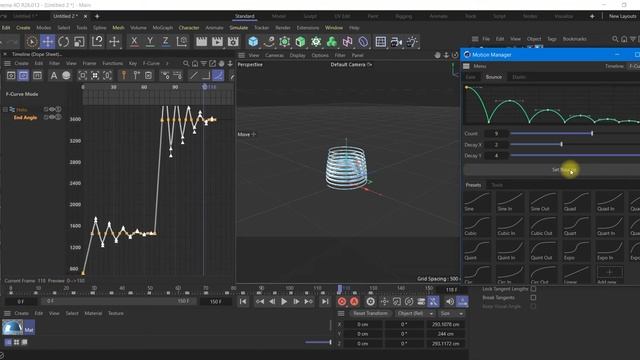Open the Spline pen tool icon
The height and width of the screenshot is (360, 640).
(x=269, y=42)
